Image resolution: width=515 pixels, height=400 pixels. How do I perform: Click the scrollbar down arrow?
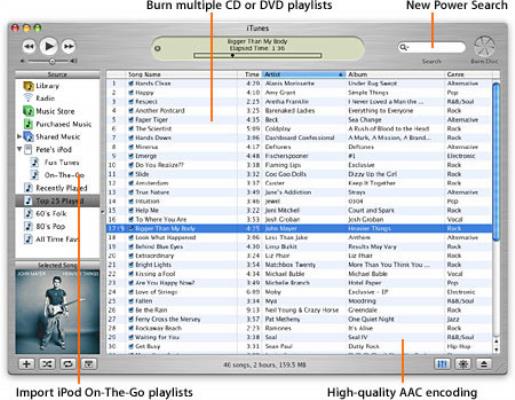496,349
